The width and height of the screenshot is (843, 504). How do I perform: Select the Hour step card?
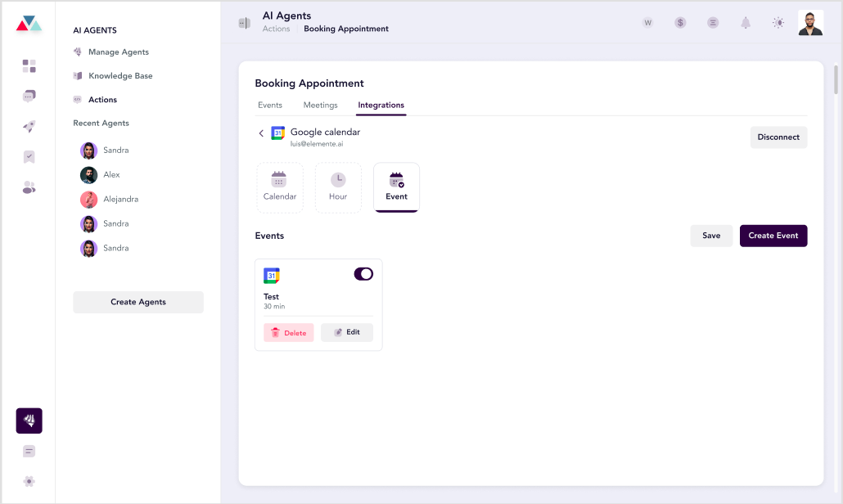coord(338,187)
